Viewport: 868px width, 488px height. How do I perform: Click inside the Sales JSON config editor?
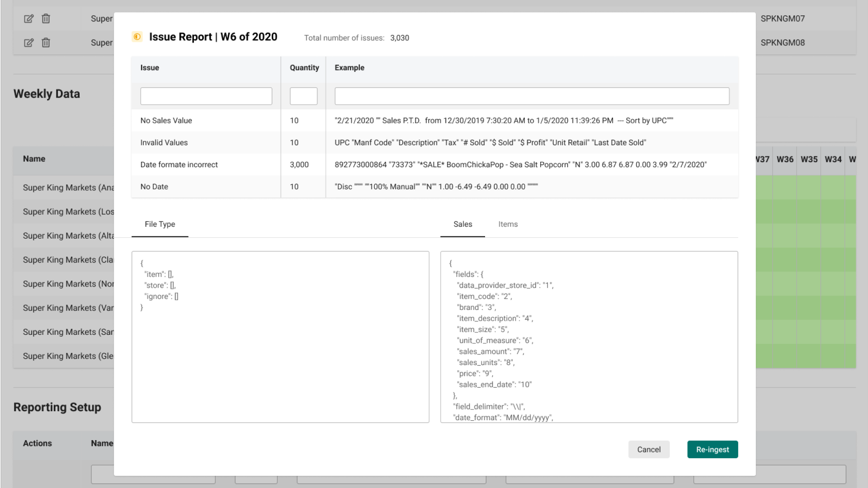tap(589, 337)
